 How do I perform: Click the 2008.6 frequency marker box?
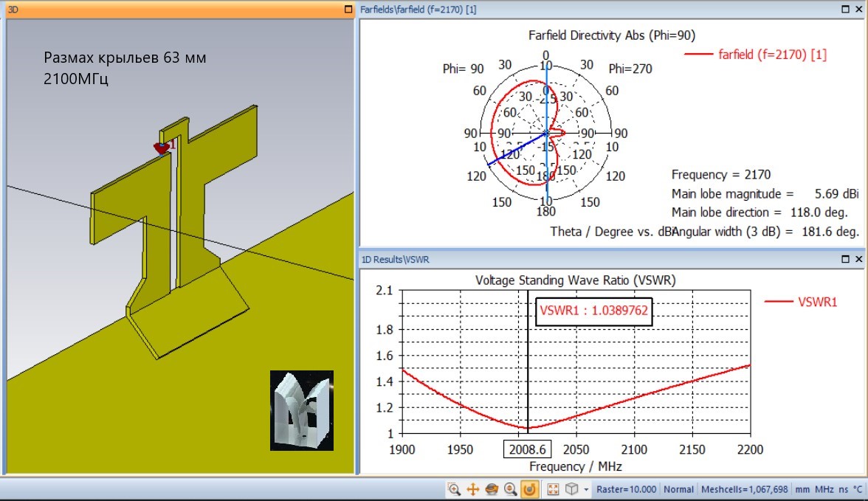527,449
